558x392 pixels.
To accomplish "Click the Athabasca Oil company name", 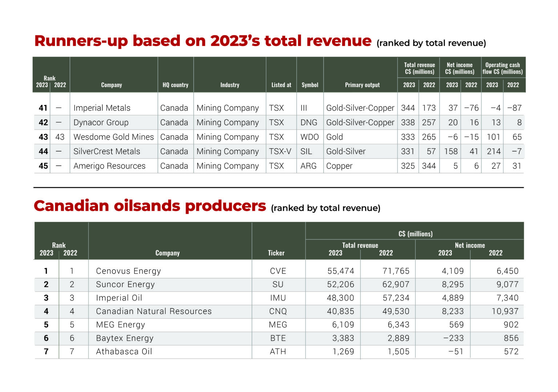I will tap(124, 351).
